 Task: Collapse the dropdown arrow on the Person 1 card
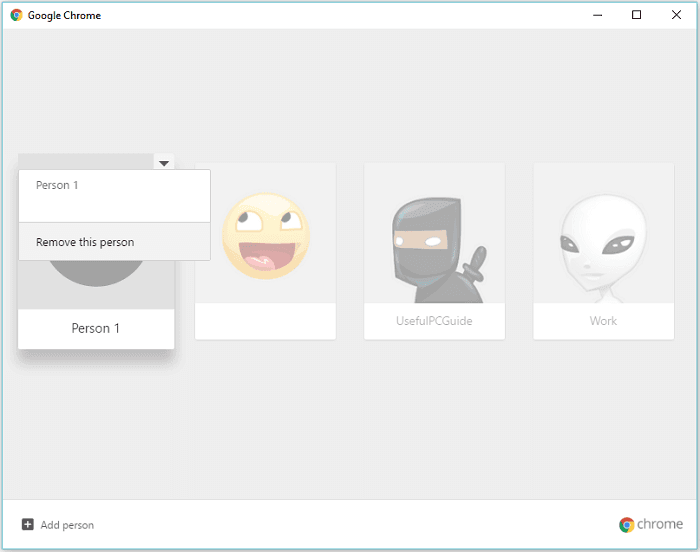(164, 163)
